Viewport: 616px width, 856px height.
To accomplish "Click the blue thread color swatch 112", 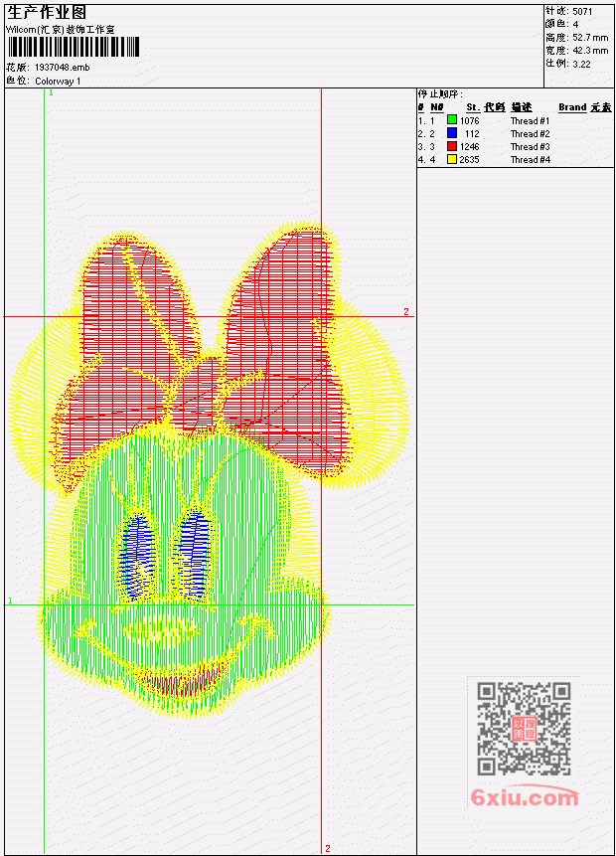I will pyautogui.click(x=452, y=132).
